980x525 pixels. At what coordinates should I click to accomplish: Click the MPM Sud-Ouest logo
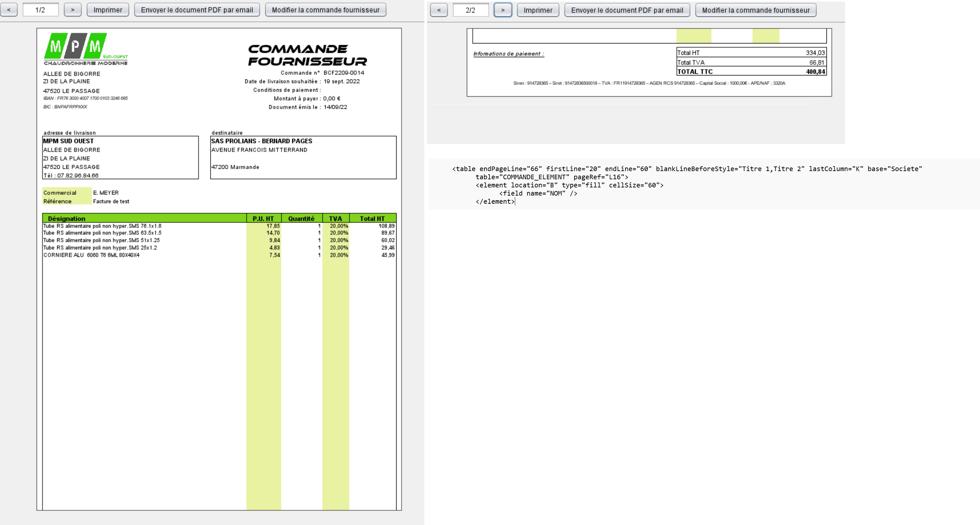pyautogui.click(x=86, y=49)
